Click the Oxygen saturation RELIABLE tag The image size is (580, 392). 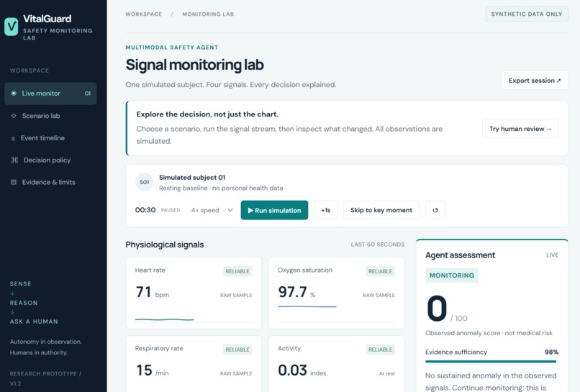(x=380, y=271)
